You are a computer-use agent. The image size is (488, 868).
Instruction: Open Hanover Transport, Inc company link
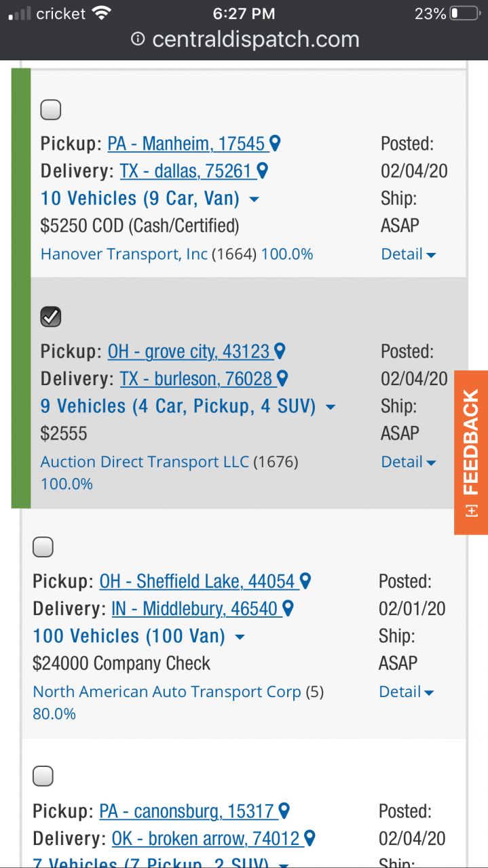click(124, 254)
